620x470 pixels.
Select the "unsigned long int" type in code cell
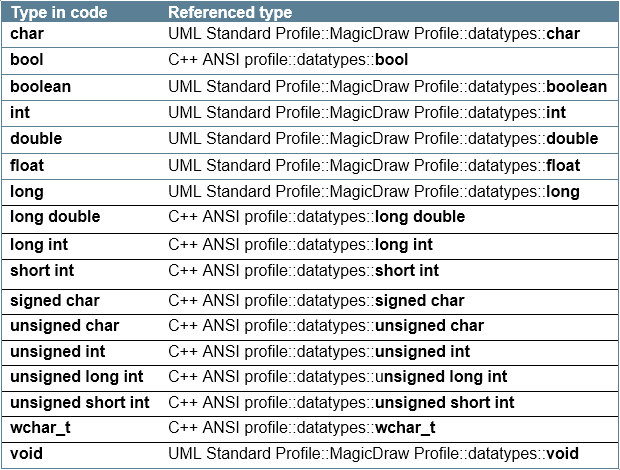[x=77, y=377]
